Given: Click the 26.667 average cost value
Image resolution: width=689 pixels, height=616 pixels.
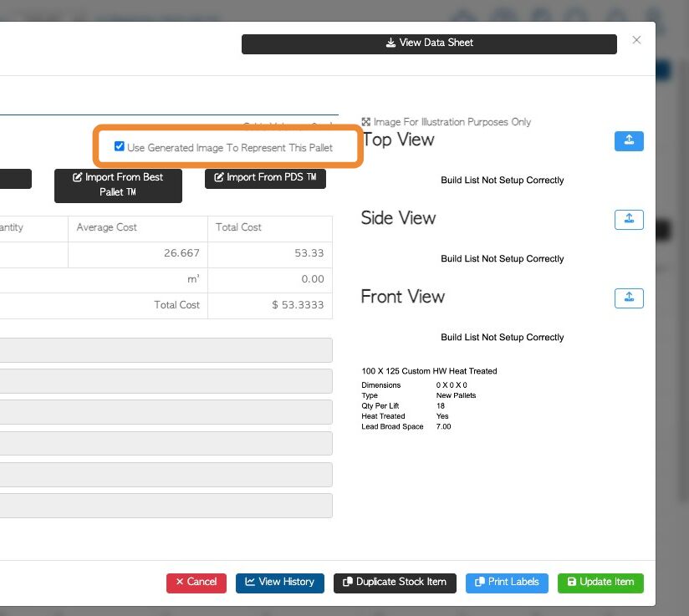Looking at the screenshot, I should click(x=181, y=253).
